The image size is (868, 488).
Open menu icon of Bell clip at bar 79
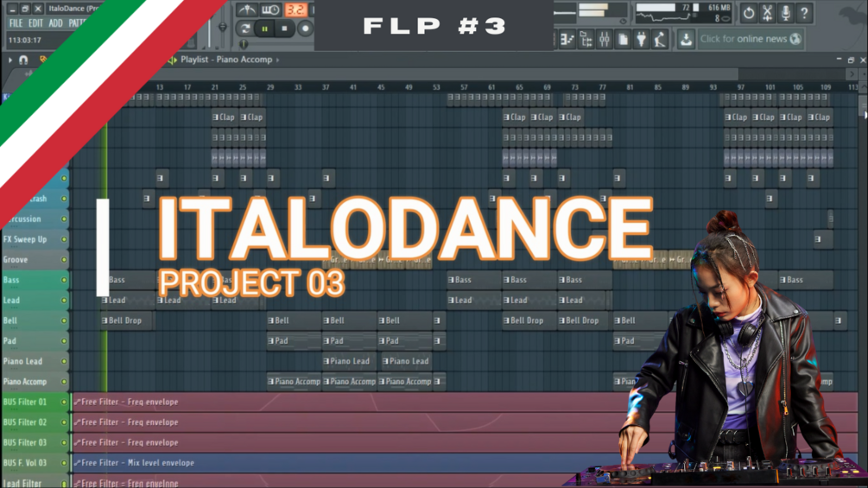pos(618,320)
